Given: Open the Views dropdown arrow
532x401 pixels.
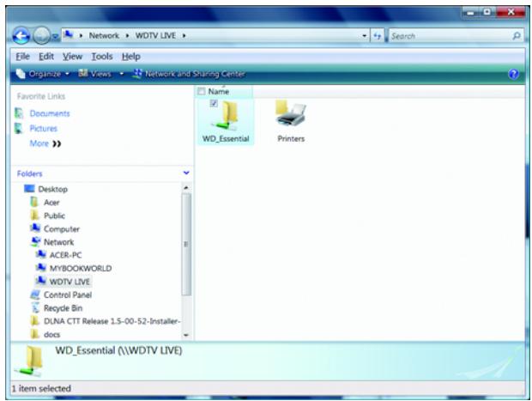Looking at the screenshot, I should pyautogui.click(x=122, y=74).
